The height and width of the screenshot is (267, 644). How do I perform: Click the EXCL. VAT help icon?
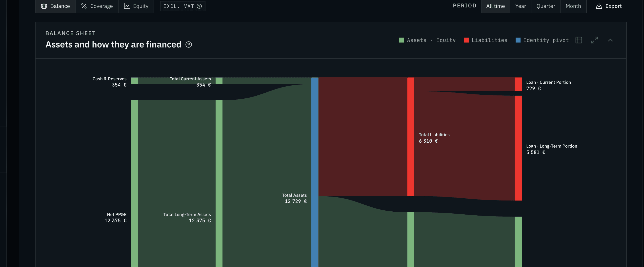199,6
